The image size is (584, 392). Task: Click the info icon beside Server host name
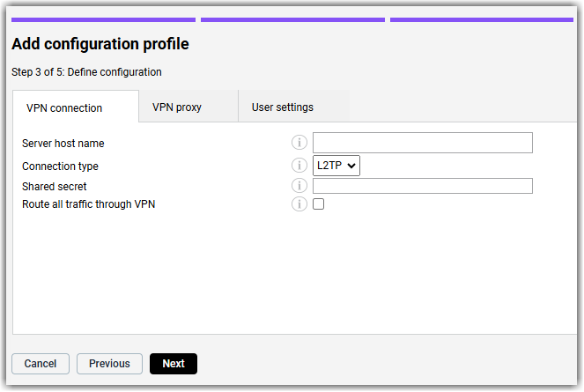(x=299, y=143)
